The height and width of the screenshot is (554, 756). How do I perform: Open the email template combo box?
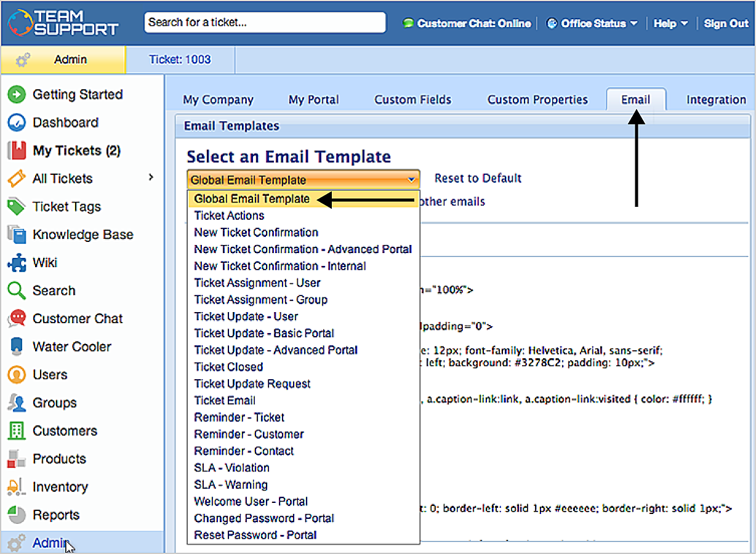coord(304,180)
